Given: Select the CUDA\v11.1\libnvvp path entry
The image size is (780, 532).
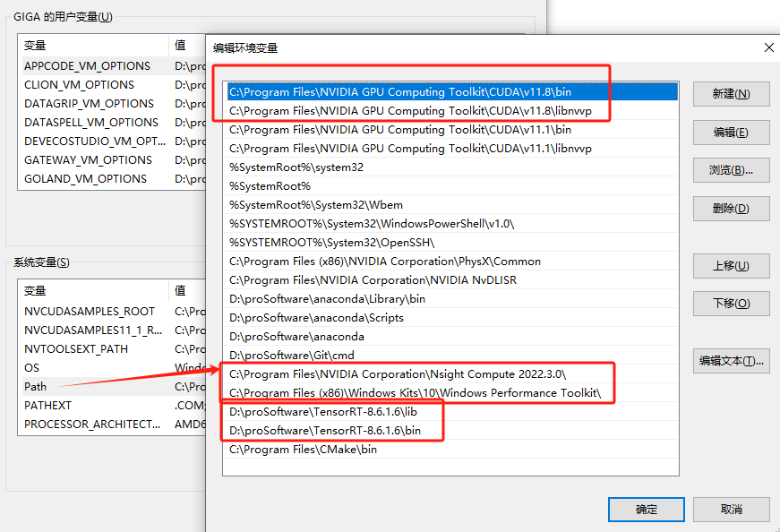Looking at the screenshot, I should [450, 149].
